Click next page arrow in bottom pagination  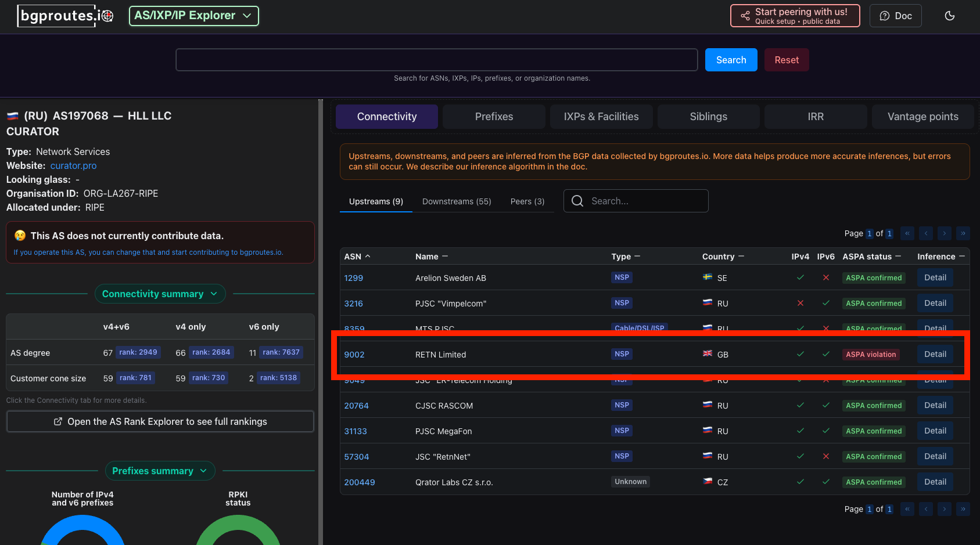coord(944,509)
